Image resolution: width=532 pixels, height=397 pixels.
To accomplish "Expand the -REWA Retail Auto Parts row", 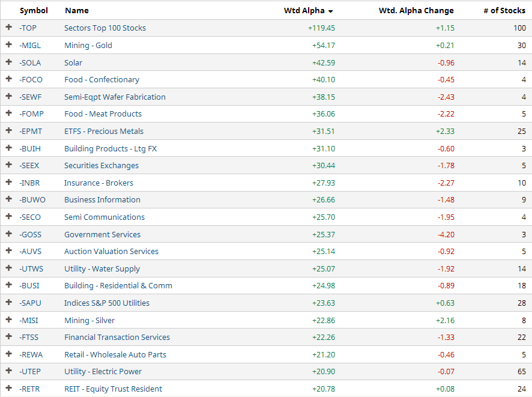I will pos(9,354).
